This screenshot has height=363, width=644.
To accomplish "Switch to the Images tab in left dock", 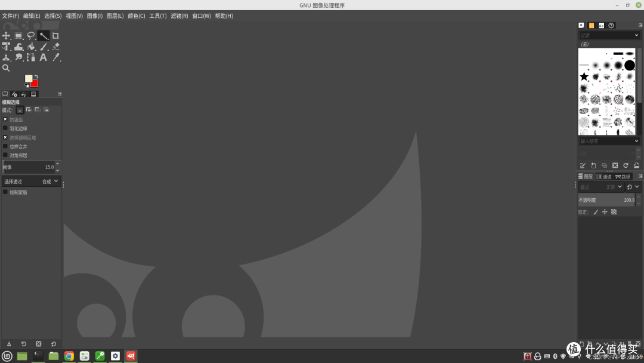I will pos(33,94).
